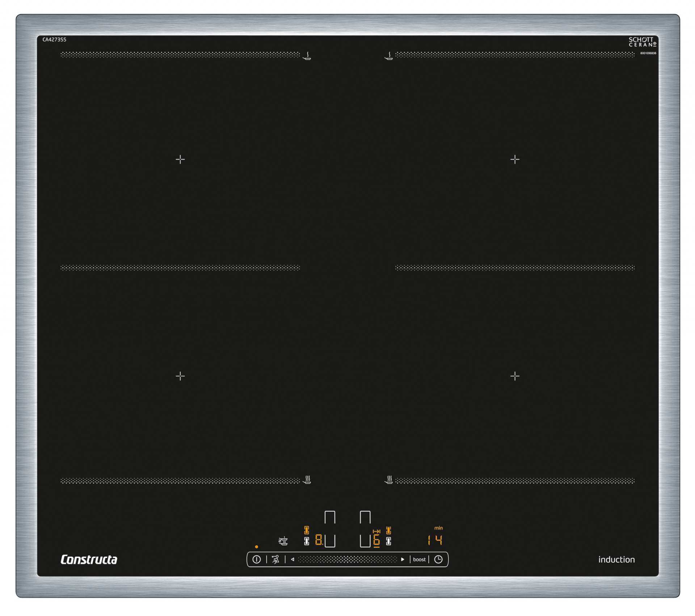Image resolution: width=695 pixels, height=616 pixels.
Task: Tap the 14 minute timer display
Action: tap(435, 540)
